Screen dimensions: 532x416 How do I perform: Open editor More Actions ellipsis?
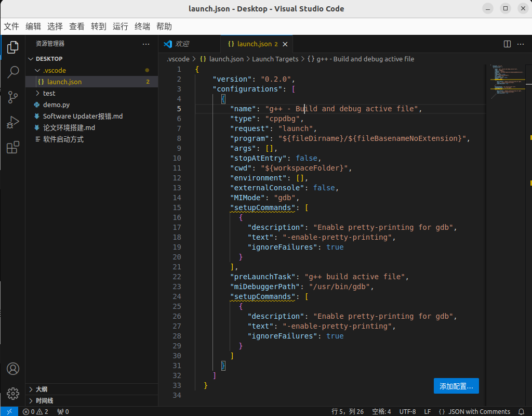(x=521, y=44)
